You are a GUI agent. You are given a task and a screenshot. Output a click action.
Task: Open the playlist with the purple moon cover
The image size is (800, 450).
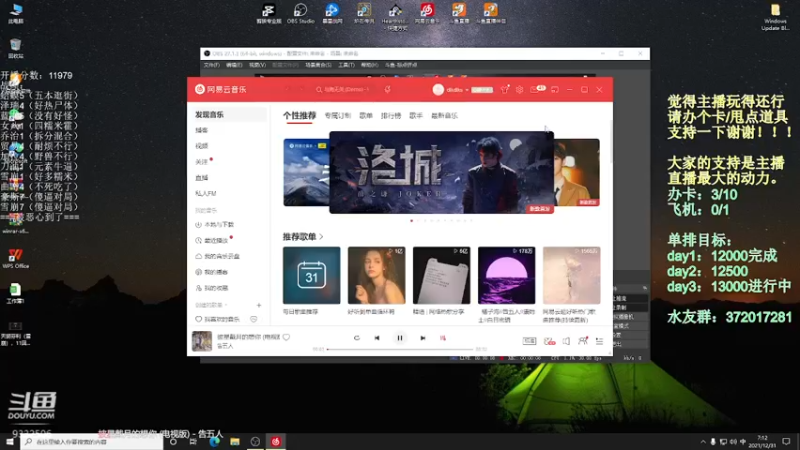(x=507, y=276)
